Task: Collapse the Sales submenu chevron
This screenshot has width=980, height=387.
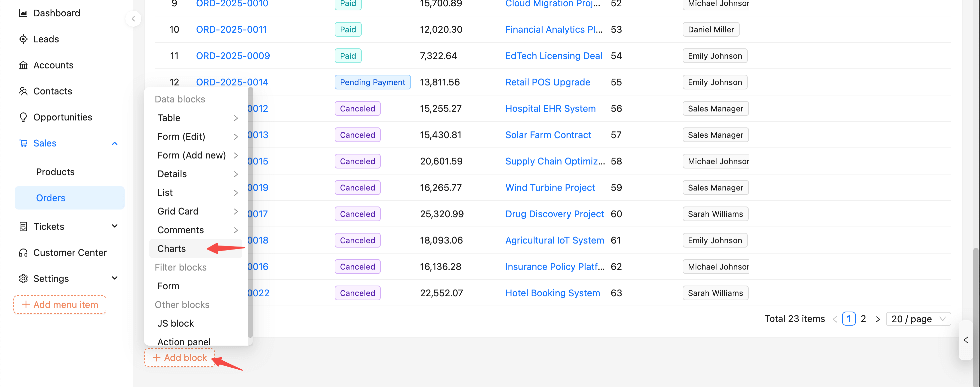Action: tap(115, 143)
